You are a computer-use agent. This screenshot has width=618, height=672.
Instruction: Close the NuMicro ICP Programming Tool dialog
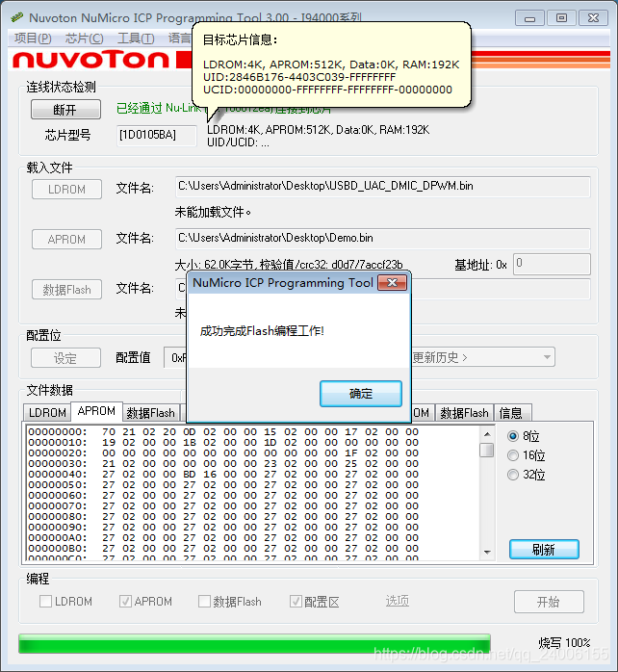pyautogui.click(x=392, y=282)
